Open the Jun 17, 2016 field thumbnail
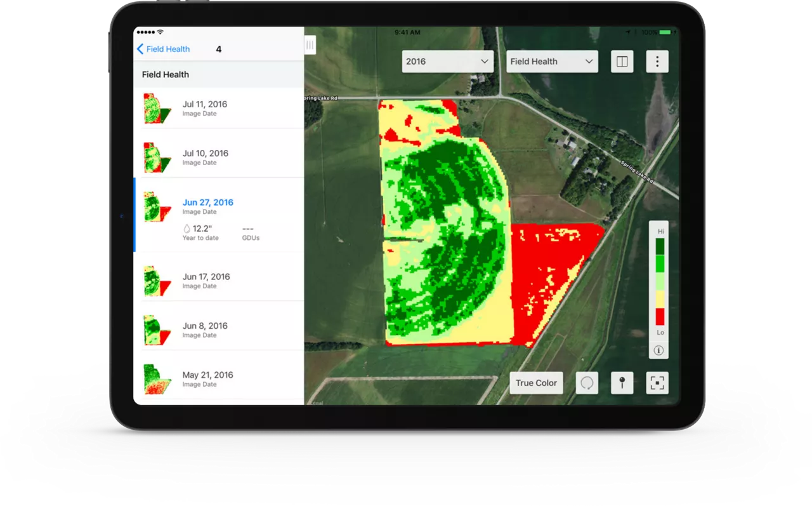Image resolution: width=812 pixels, height=506 pixels. pos(157,281)
